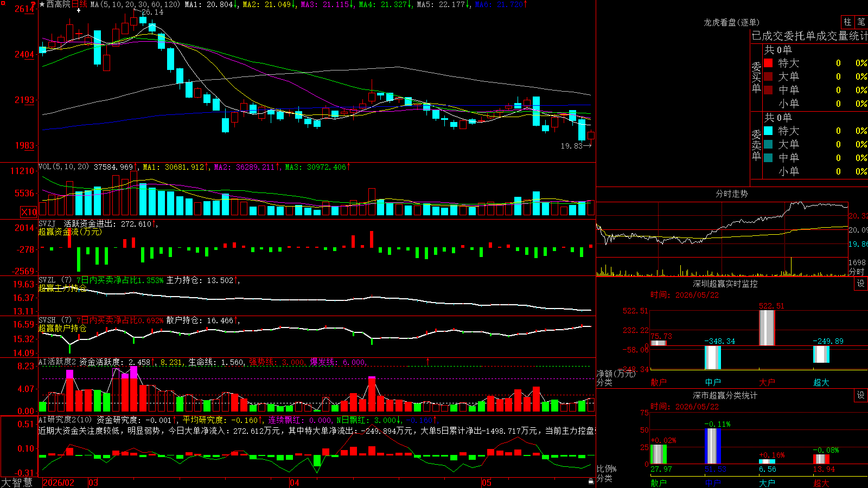This screenshot has width=868, height=488.
Task: Click the 03 month marker on date axis
Action: [x=93, y=483]
